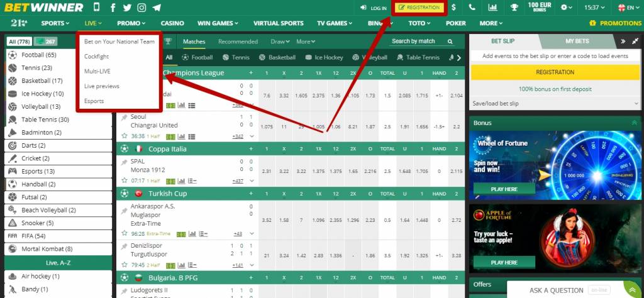Open the trophy results icon in header

click(x=514, y=8)
